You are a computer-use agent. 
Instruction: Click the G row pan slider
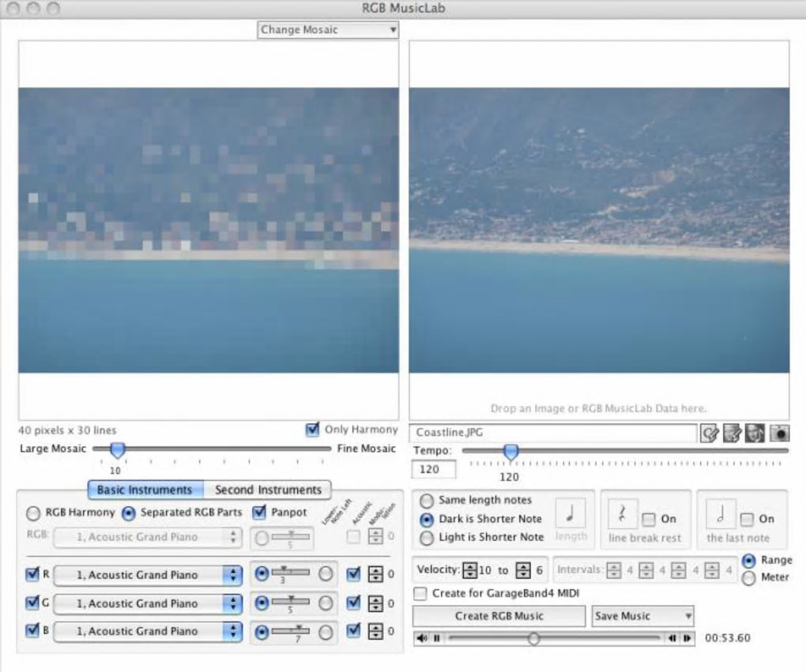pyautogui.click(x=291, y=600)
